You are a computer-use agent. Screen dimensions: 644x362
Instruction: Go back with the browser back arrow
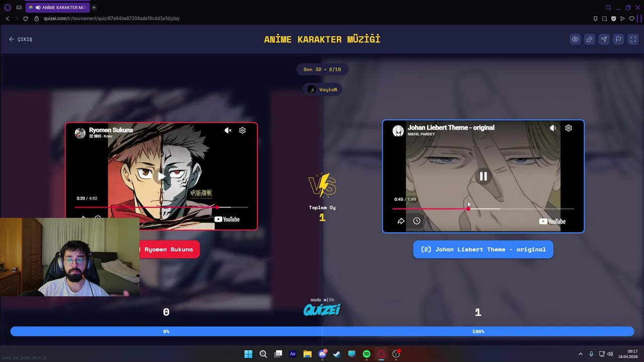[x=8, y=19]
